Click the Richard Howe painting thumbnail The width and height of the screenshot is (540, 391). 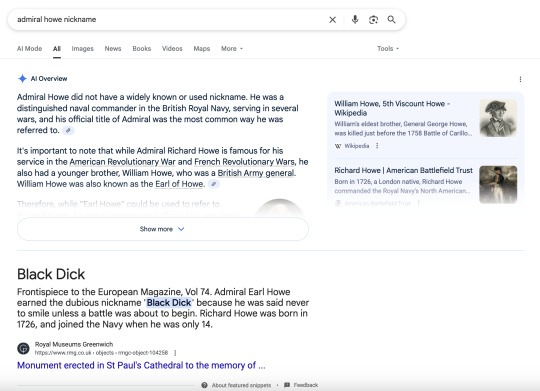pyautogui.click(x=498, y=185)
